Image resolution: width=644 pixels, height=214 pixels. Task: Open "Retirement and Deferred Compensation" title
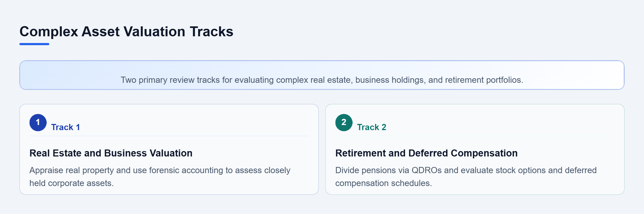pos(426,153)
